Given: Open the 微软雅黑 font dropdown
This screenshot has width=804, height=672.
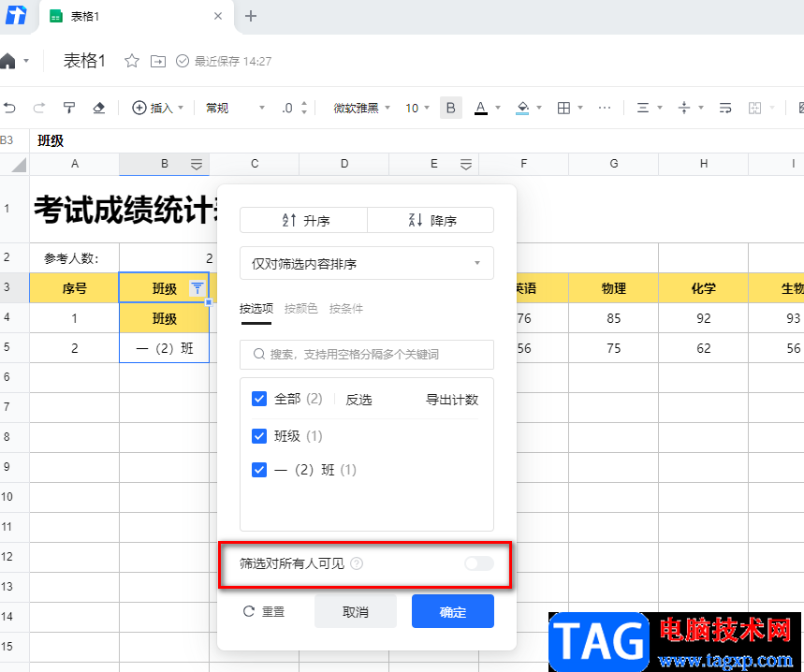Looking at the screenshot, I should tap(361, 108).
